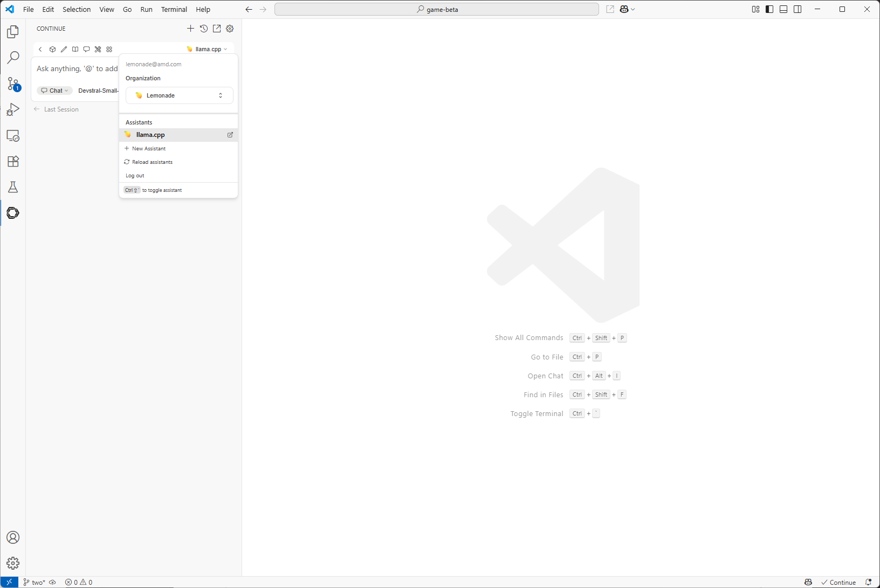Go forward with navigation arrow
Viewport: 880px width, 588px height.
(x=263, y=9)
